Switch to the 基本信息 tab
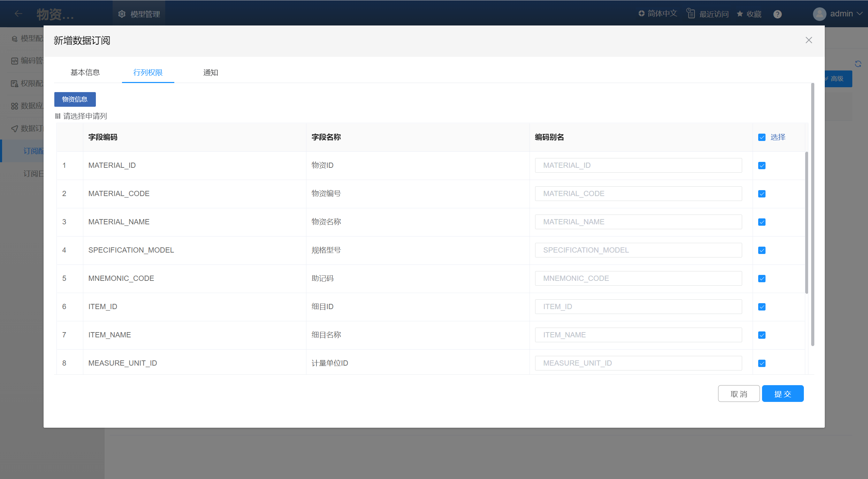 pos(85,73)
